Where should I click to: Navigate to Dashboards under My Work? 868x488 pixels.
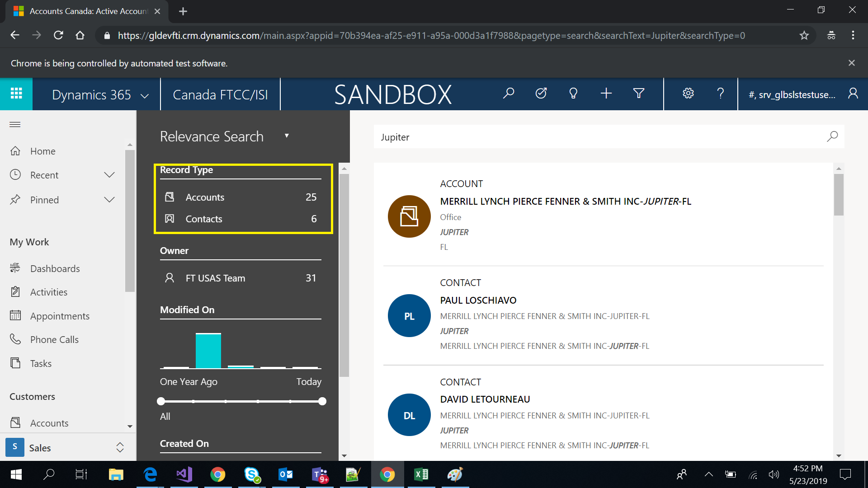pyautogui.click(x=55, y=268)
